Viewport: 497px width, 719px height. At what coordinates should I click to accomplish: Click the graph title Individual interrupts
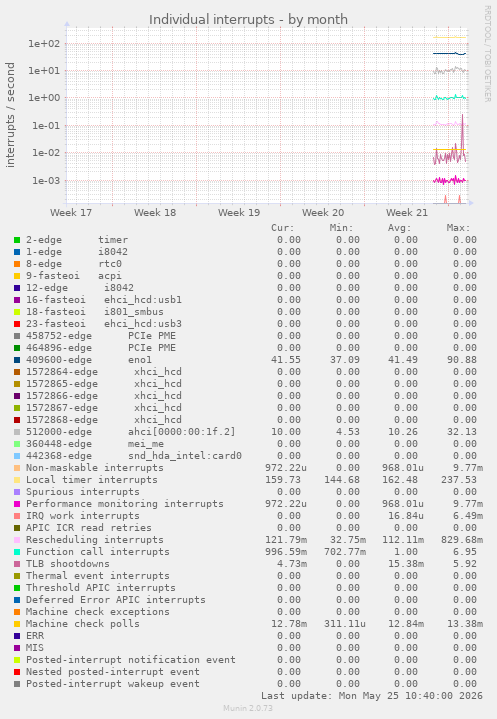(248, 20)
